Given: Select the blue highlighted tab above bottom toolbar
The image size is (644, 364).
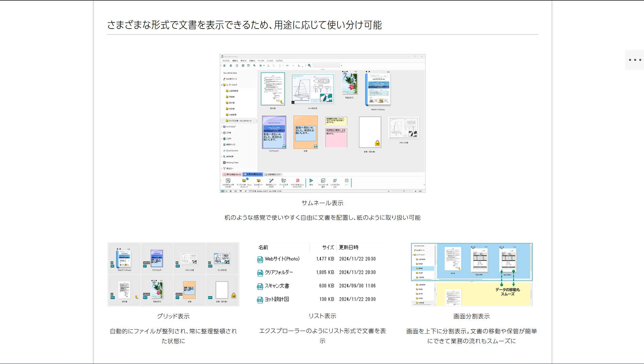Looking at the screenshot, I should (x=253, y=174).
